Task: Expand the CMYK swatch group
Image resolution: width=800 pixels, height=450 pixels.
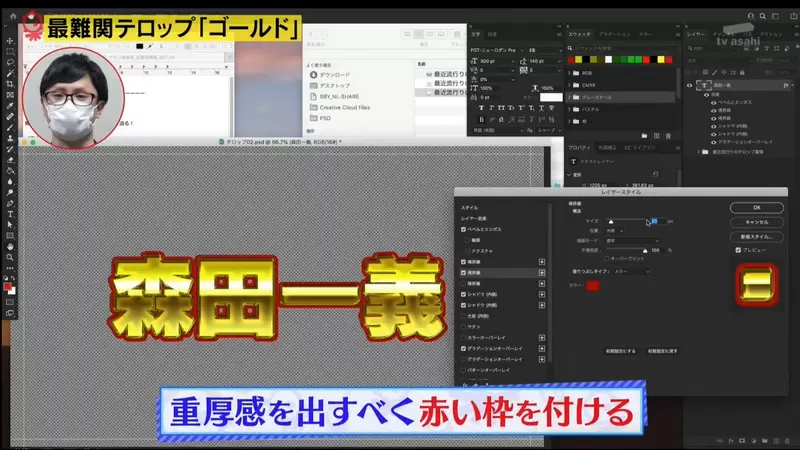Action: click(x=571, y=85)
